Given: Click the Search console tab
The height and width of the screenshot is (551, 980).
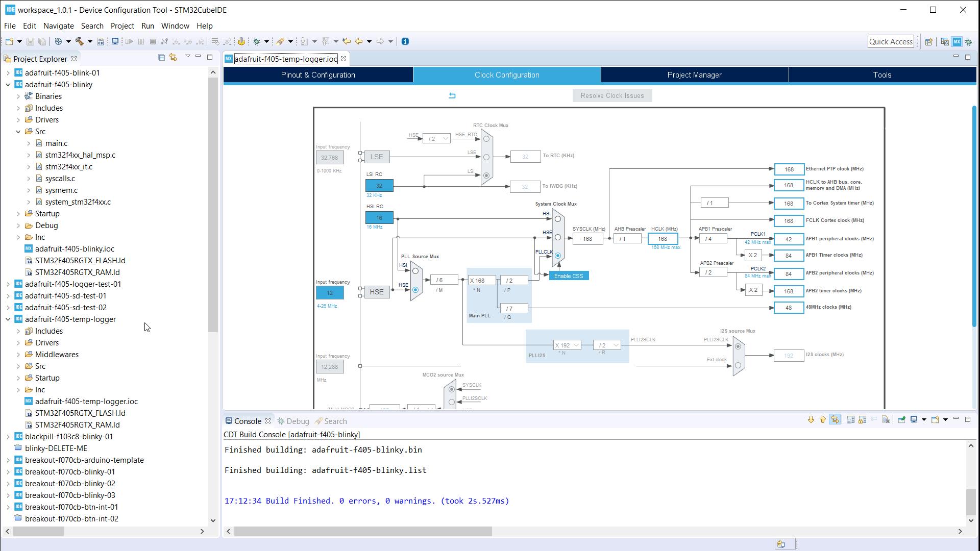Looking at the screenshot, I should click(335, 420).
